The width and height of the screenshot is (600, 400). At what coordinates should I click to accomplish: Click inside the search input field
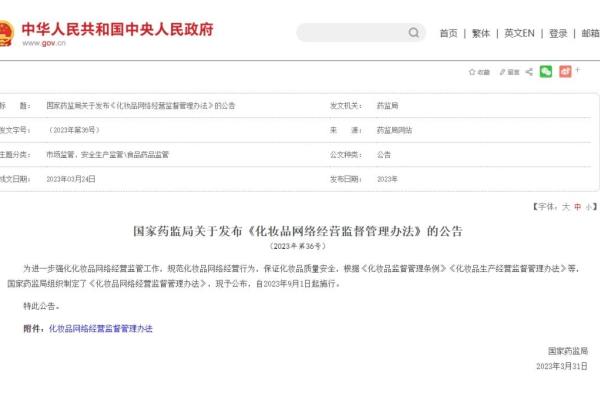tap(350, 33)
